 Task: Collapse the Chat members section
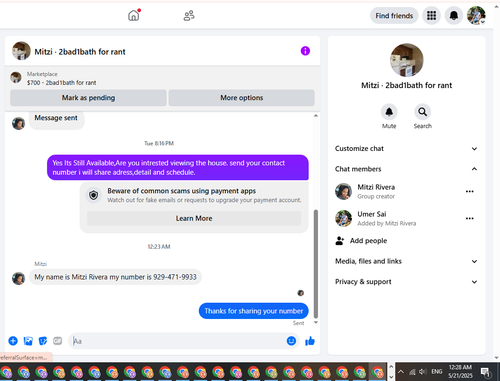pos(406,169)
